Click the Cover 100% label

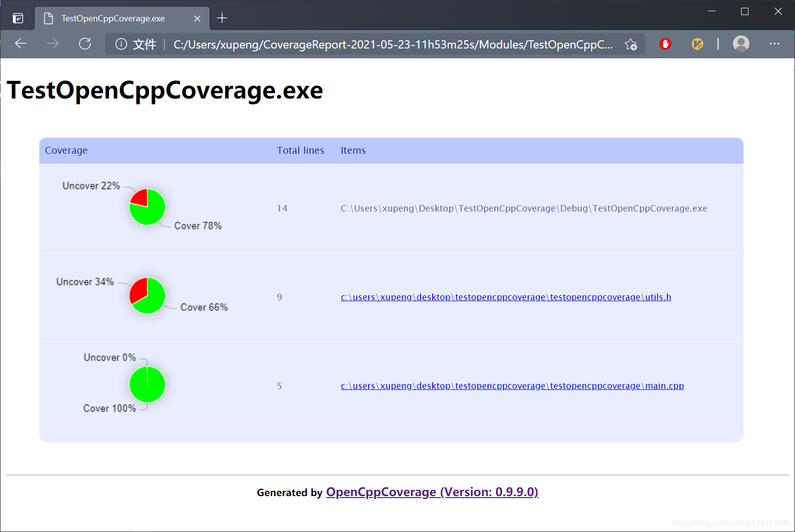tap(110, 409)
